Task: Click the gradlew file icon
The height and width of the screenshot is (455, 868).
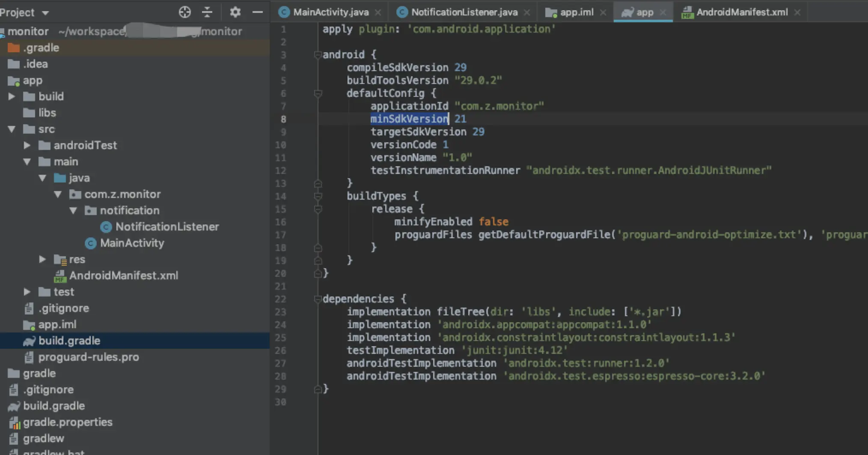Action: click(14, 438)
